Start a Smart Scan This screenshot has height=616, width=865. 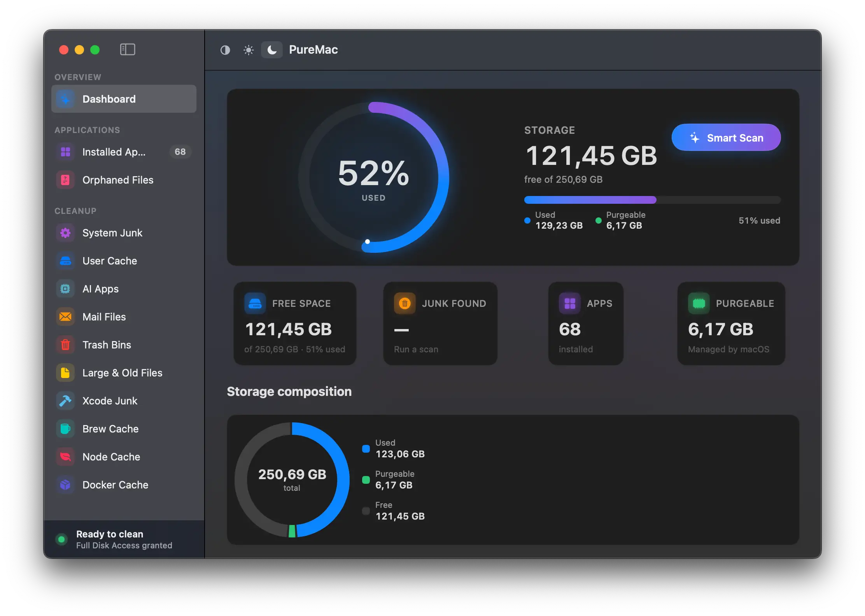pyautogui.click(x=726, y=138)
